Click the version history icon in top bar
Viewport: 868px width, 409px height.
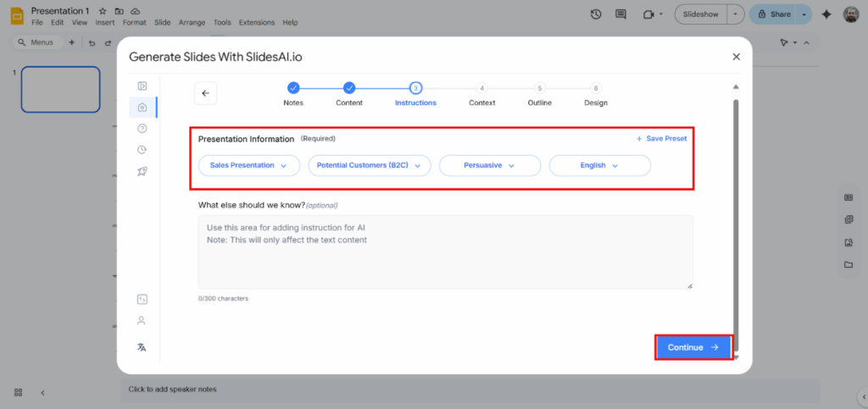[596, 14]
